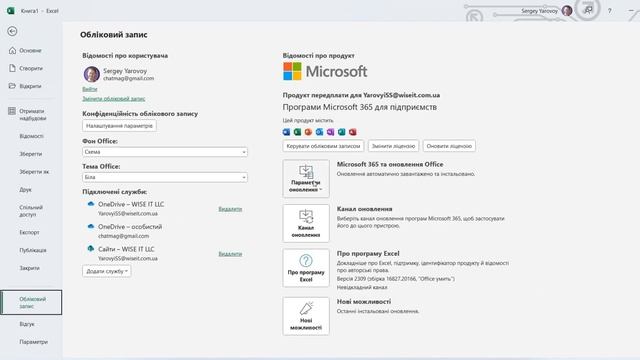Click the Канал оновлення tile button
The height and width of the screenshot is (360, 640).
pos(306,223)
